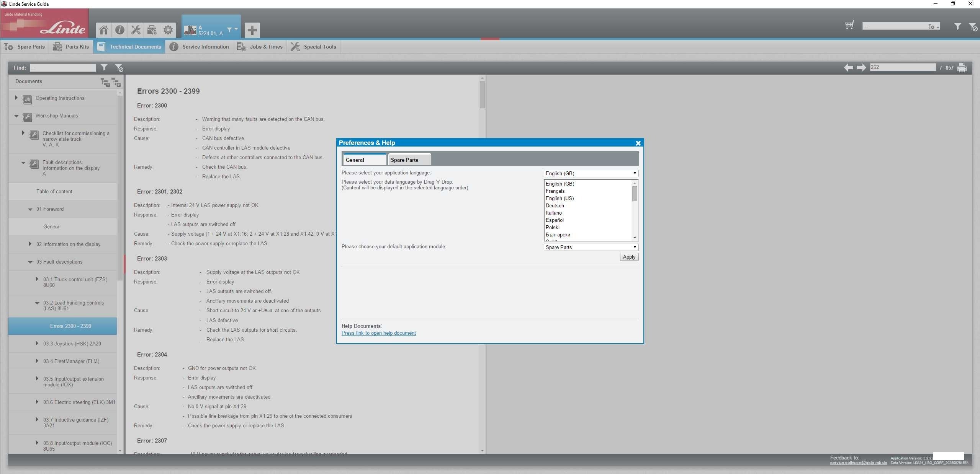Image resolution: width=980 pixels, height=474 pixels.
Task: Collapse all document tree nodes icon
Action: point(105,82)
